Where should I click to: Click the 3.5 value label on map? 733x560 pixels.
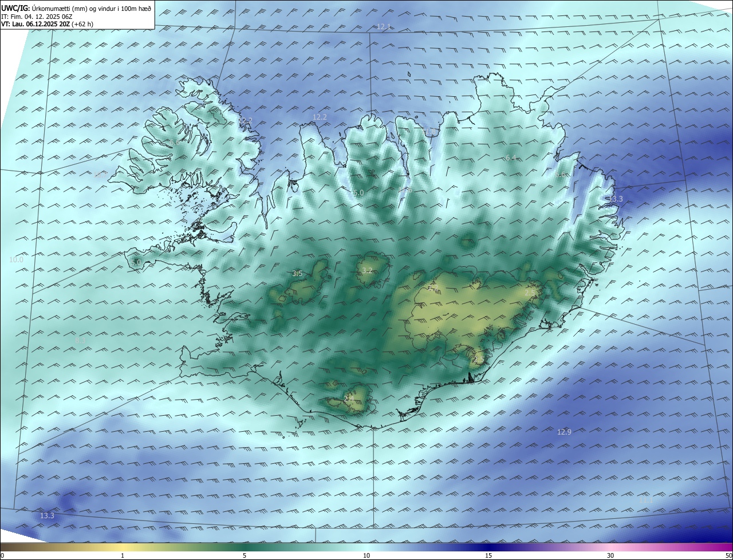(297, 274)
